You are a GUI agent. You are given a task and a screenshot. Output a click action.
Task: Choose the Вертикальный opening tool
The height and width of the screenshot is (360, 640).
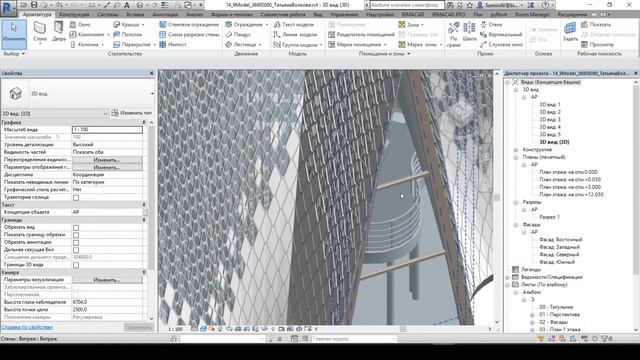coord(501,35)
